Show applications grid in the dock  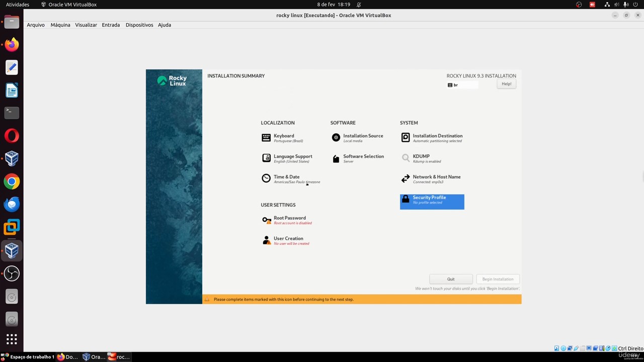coord(12,339)
